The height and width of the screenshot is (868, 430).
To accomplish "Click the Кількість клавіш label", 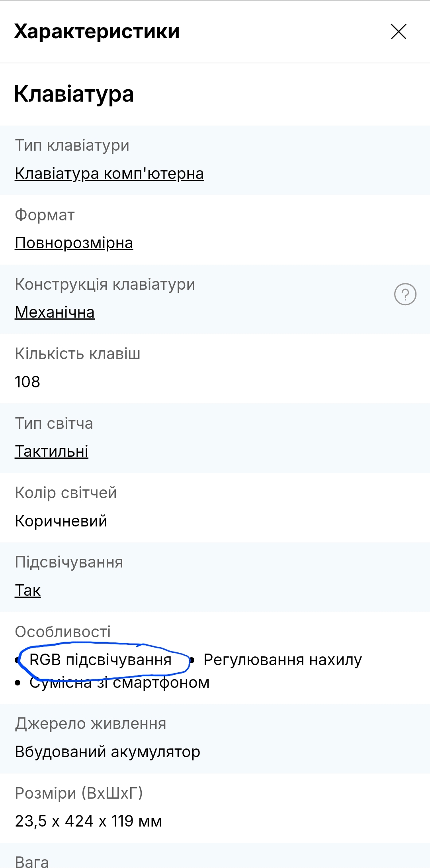I will pyautogui.click(x=77, y=354).
